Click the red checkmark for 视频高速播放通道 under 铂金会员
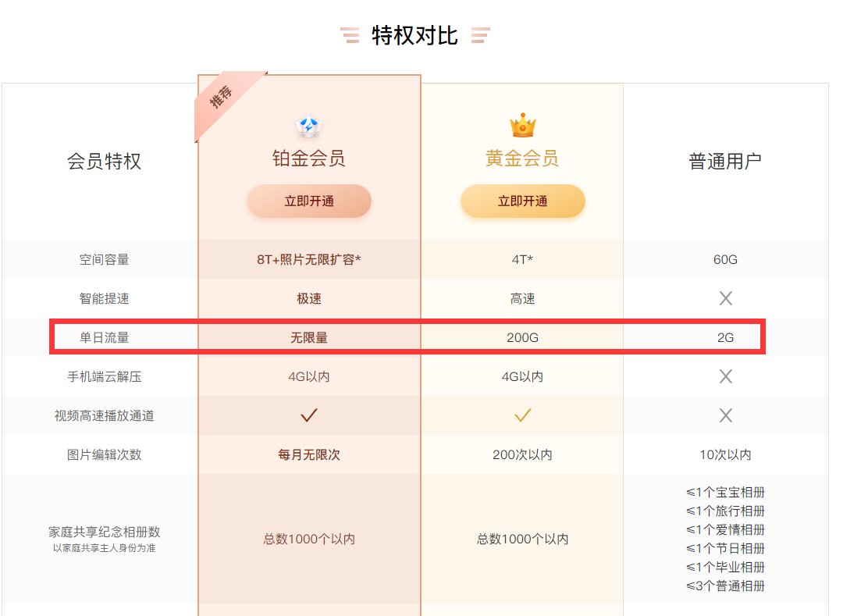The height and width of the screenshot is (616, 843). pos(308,415)
